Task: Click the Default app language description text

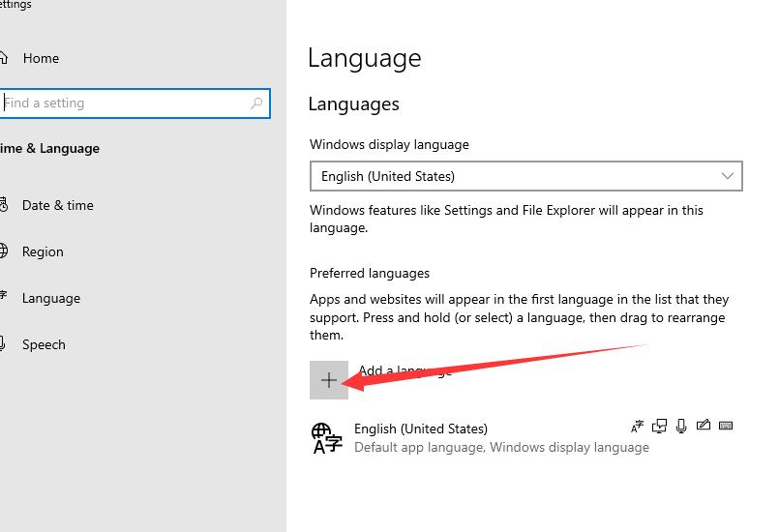Action: [501, 447]
